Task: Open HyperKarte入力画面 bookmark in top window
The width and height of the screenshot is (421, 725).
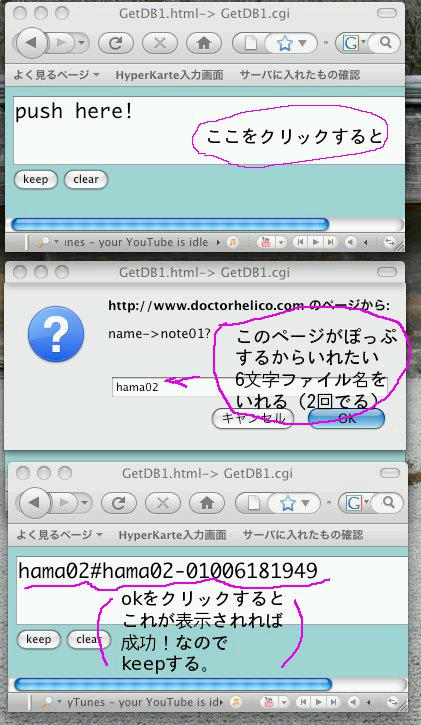Action: point(170,74)
